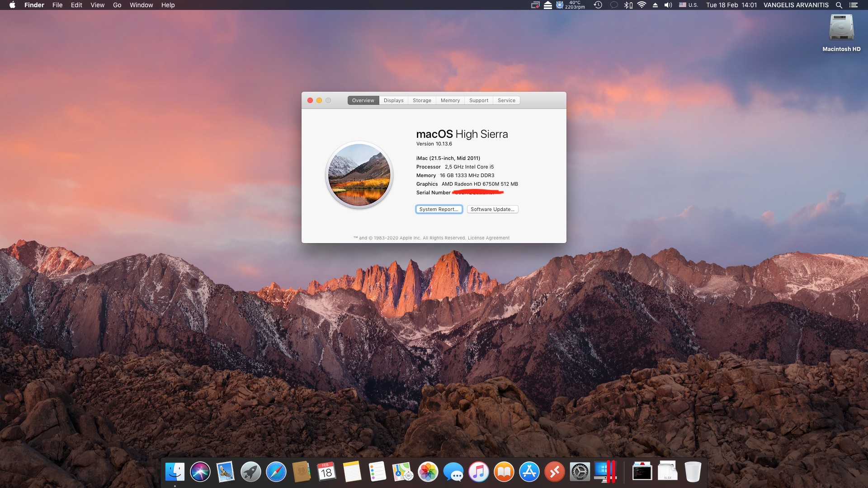Viewport: 868px width, 488px height.
Task: Open the License Agreement link
Action: [x=488, y=238]
